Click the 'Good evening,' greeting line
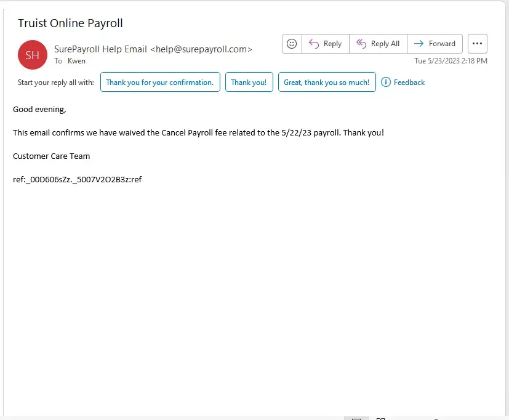Image resolution: width=509 pixels, height=420 pixels. click(x=39, y=110)
